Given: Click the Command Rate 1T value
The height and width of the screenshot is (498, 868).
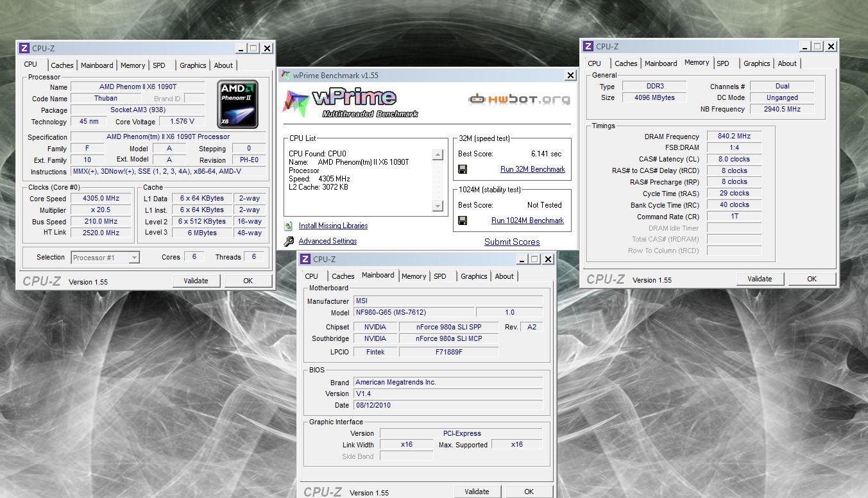Looking at the screenshot, I should (735, 216).
